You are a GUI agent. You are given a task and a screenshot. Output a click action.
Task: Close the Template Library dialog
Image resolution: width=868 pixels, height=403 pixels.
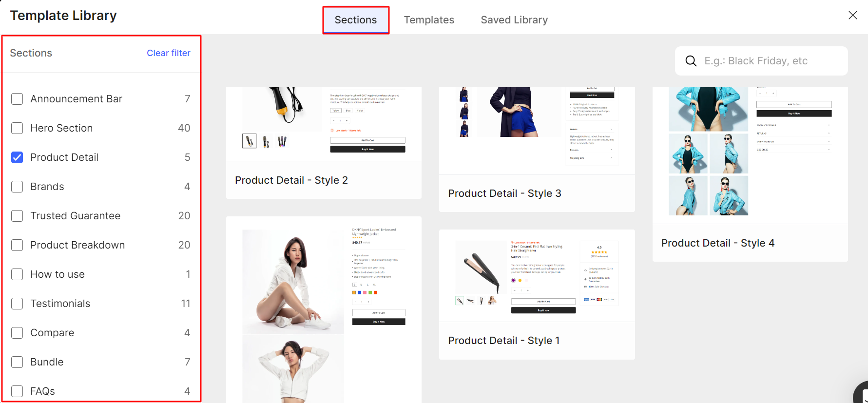point(852,15)
